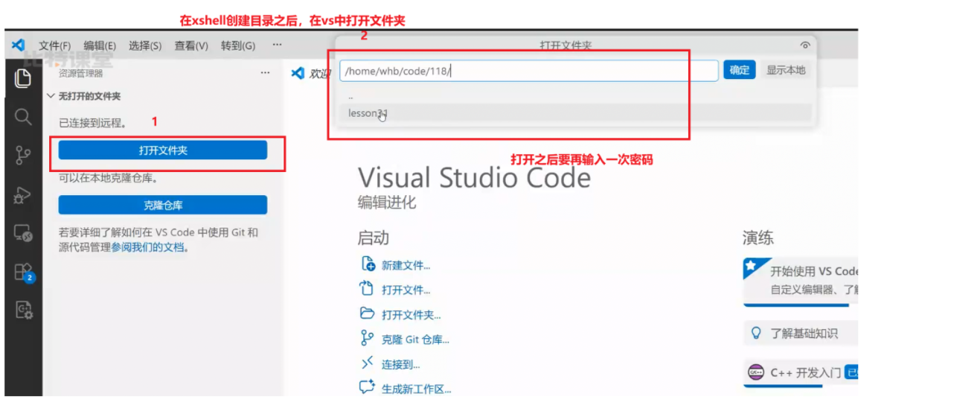Click the 打开文件夹... link under 启动
The image size is (980, 420).
pyautogui.click(x=411, y=315)
